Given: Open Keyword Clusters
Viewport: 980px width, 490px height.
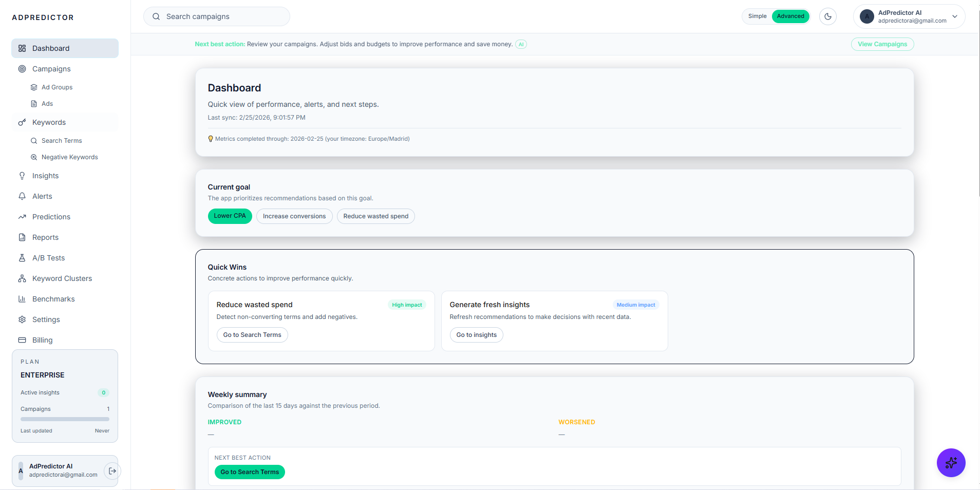Looking at the screenshot, I should pos(62,278).
